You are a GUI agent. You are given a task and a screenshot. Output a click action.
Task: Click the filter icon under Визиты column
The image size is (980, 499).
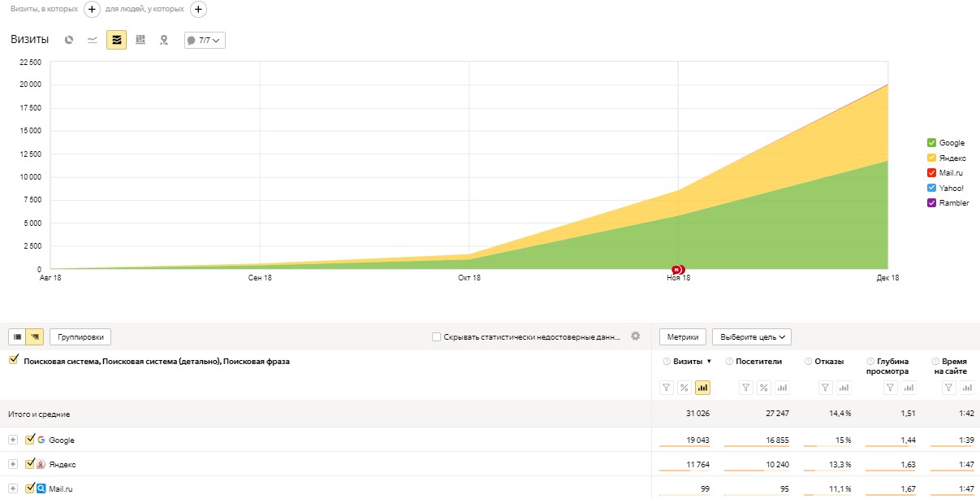(x=667, y=388)
